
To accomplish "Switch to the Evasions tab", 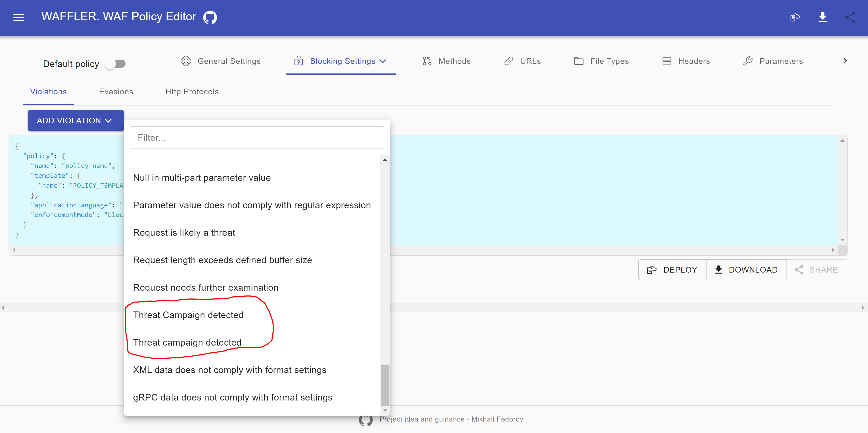I will [x=116, y=91].
